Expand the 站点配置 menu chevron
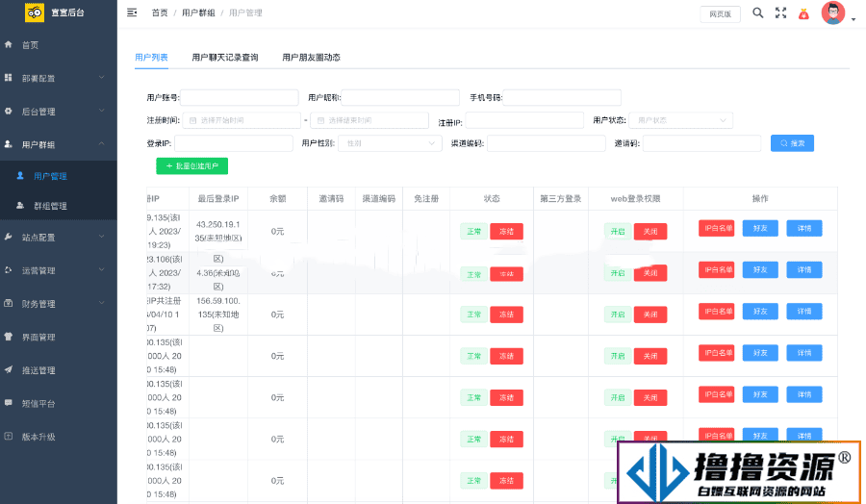Screen dimensions: 866x504 (x=102, y=237)
